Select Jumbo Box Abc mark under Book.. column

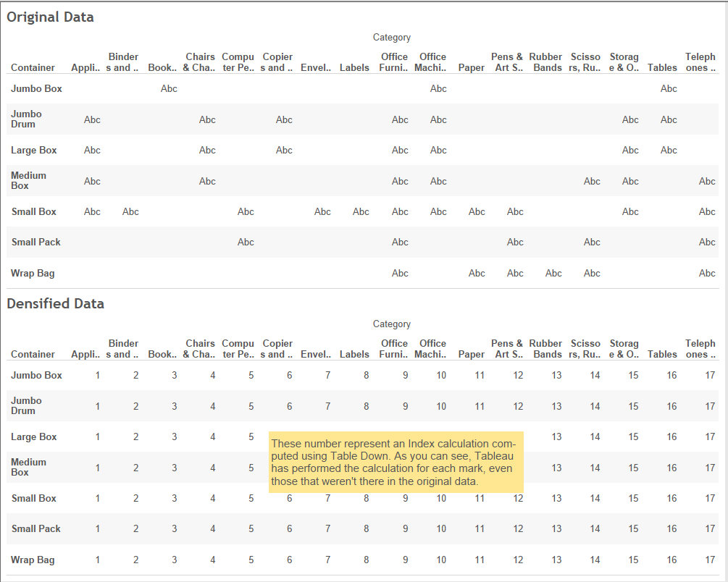point(169,88)
